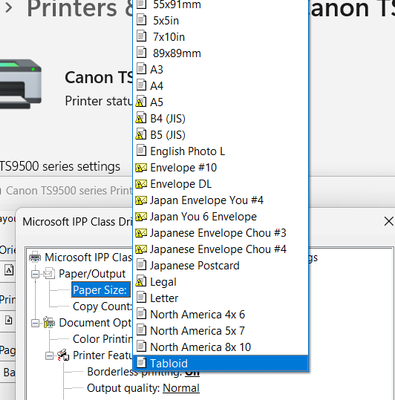Screen dimensions: 395x400
Task: Select Paper Size setting in tree
Action: pos(100,290)
